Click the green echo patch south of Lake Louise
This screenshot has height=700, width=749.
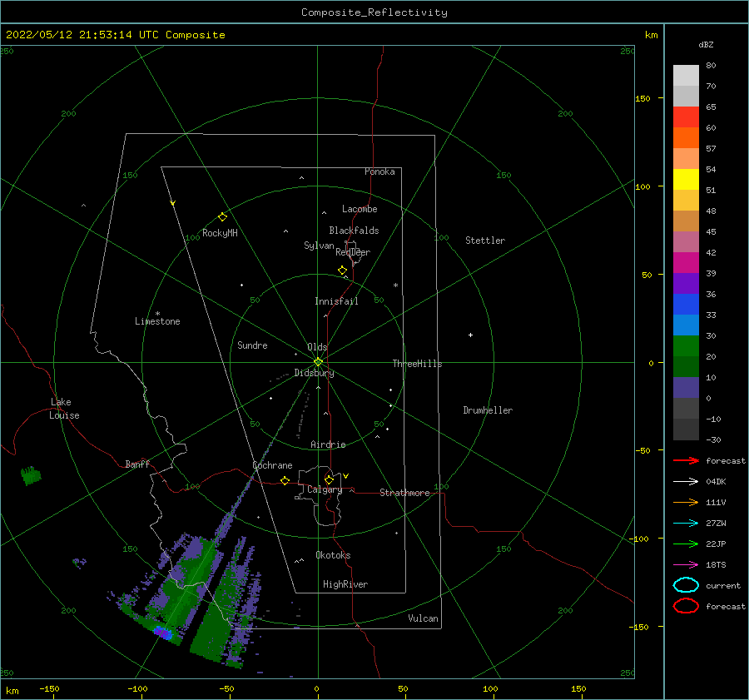pos(31,475)
